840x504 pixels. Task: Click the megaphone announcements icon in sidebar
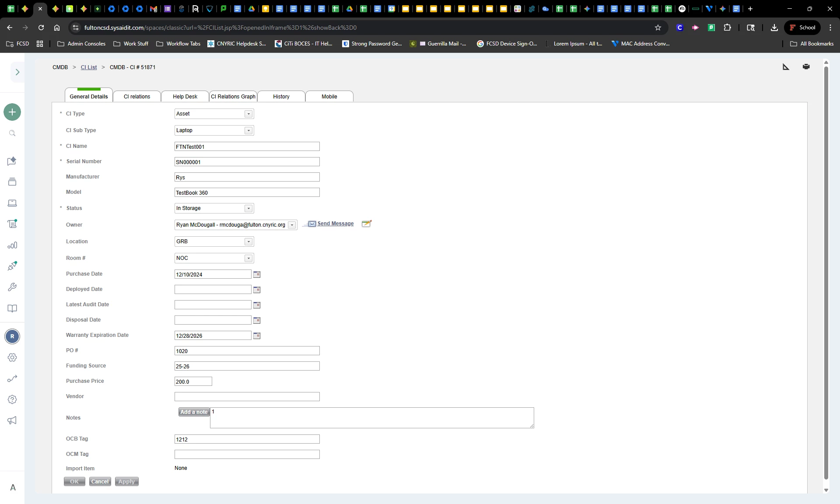[12, 420]
